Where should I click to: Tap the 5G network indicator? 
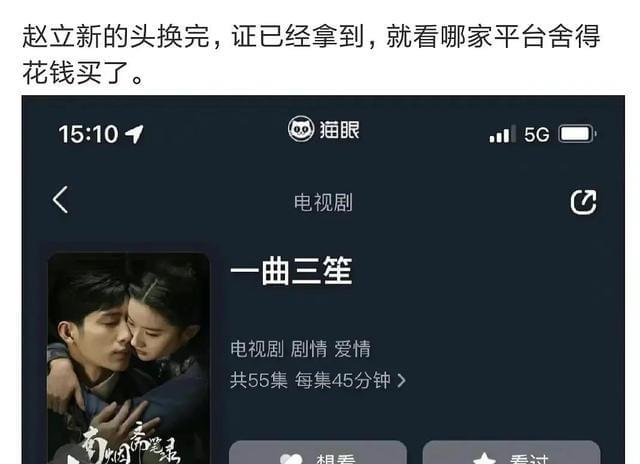(536, 134)
